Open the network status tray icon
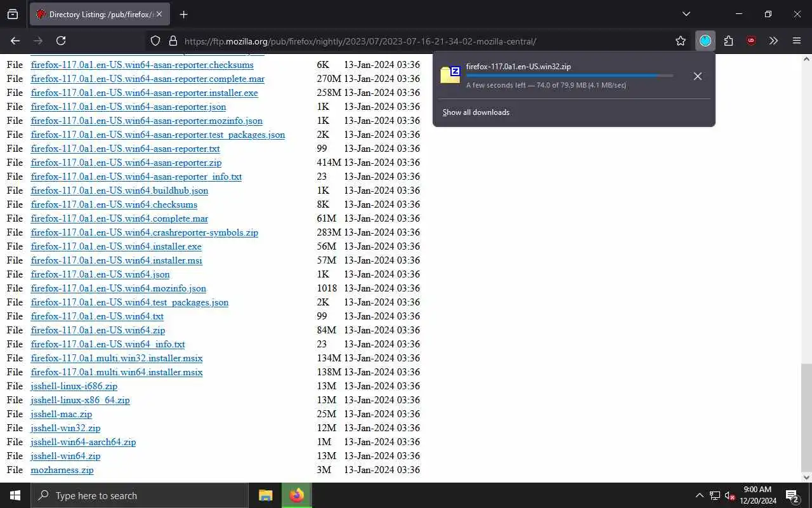812x508 pixels. pos(714,495)
